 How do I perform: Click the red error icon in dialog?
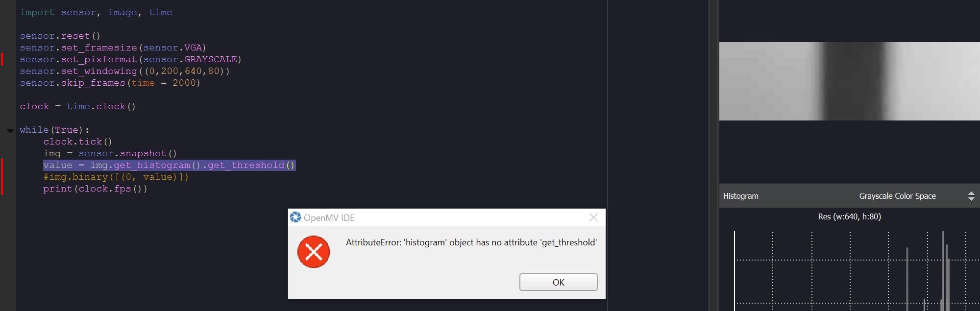pos(314,252)
